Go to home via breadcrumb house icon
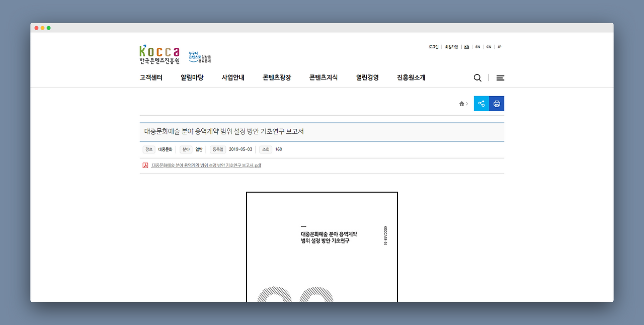The width and height of the screenshot is (644, 325). click(x=461, y=104)
